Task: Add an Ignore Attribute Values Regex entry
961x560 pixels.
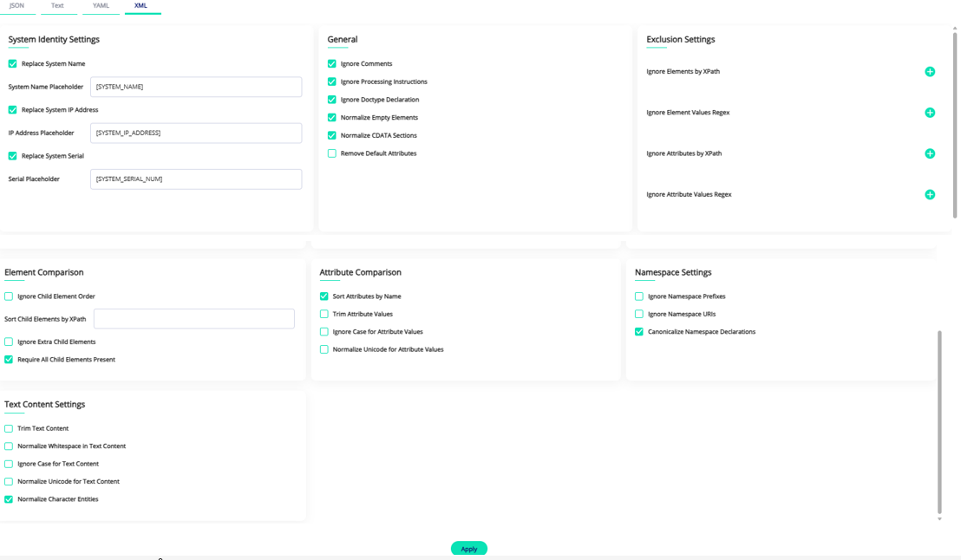Action: (x=930, y=195)
